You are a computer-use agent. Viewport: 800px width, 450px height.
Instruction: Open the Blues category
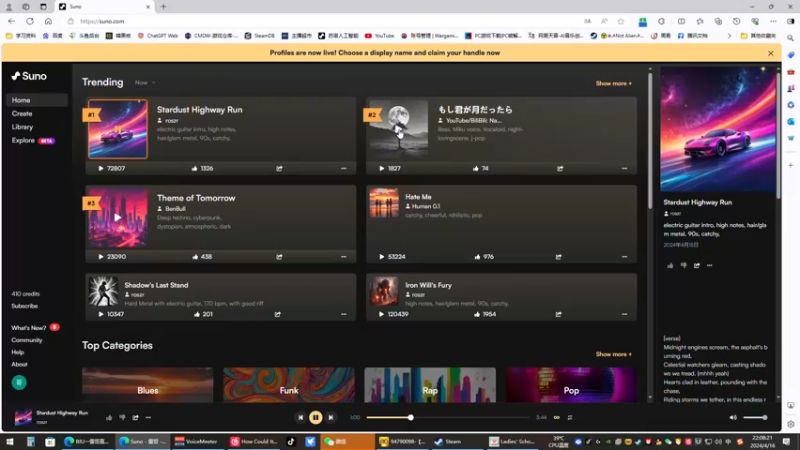(147, 385)
